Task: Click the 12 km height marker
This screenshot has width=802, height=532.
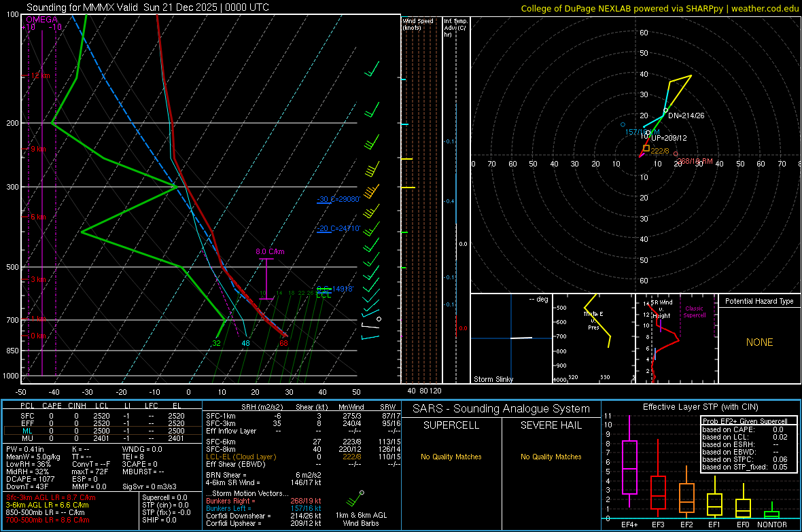Action: point(40,75)
